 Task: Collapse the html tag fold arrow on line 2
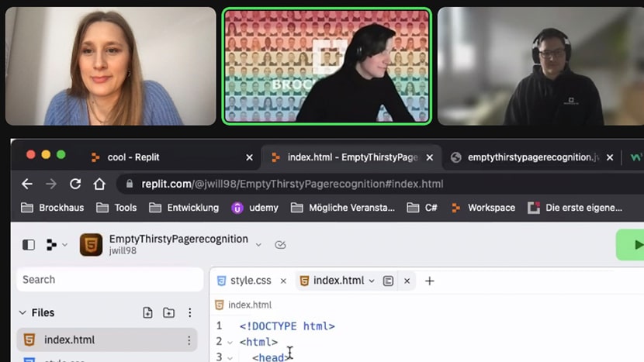230,343
